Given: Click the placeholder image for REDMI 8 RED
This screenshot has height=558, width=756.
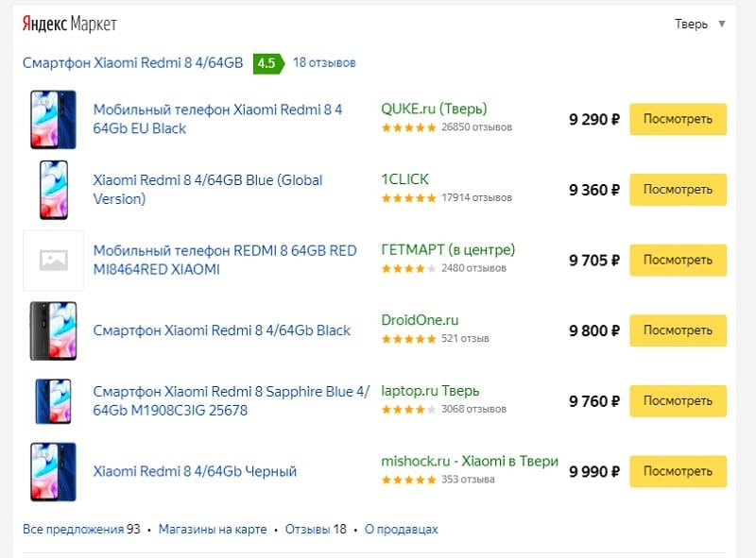Looking at the screenshot, I should (53, 260).
